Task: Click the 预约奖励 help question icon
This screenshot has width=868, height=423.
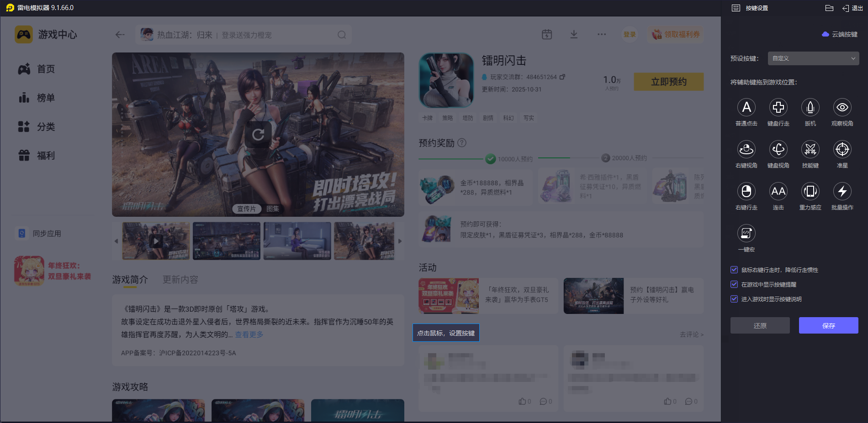Action: [x=462, y=143]
